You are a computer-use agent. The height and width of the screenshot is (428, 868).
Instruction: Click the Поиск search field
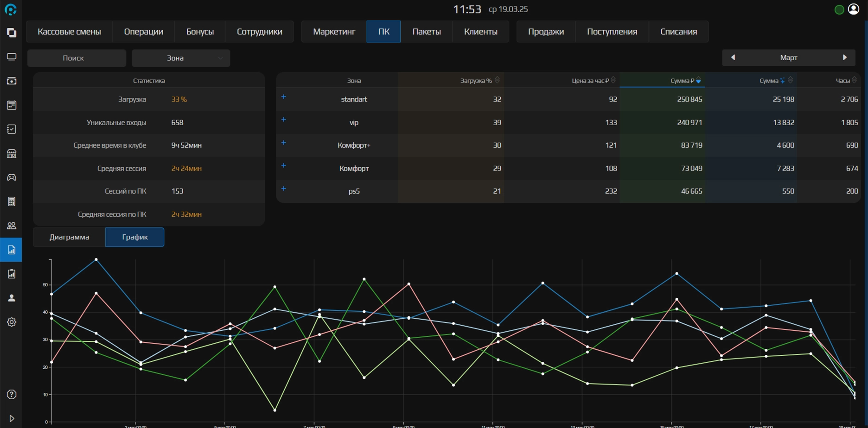[x=77, y=58]
